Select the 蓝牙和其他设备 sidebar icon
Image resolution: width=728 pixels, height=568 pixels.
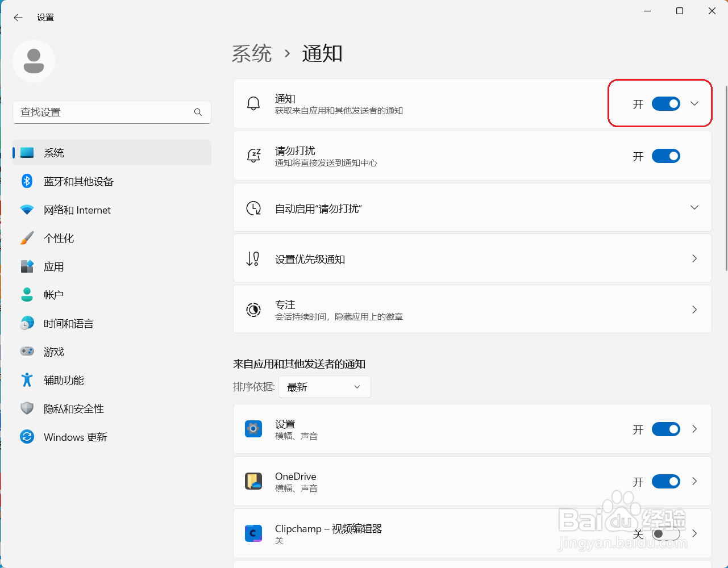(27, 181)
